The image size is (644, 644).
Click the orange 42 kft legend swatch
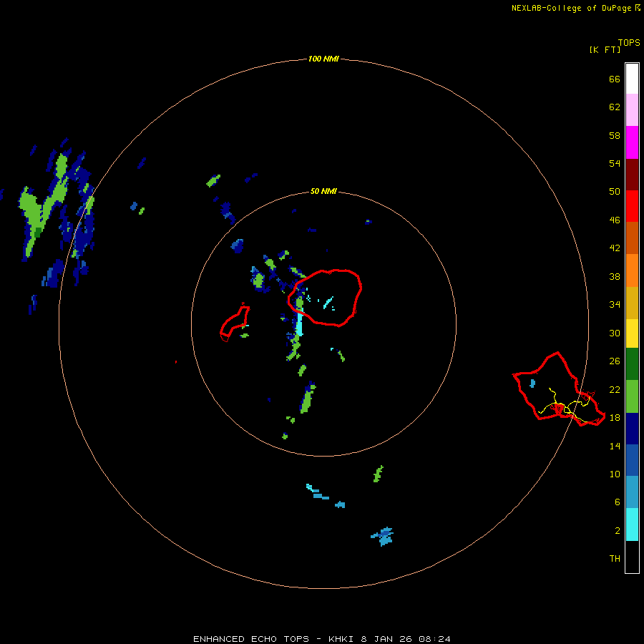coord(632,270)
